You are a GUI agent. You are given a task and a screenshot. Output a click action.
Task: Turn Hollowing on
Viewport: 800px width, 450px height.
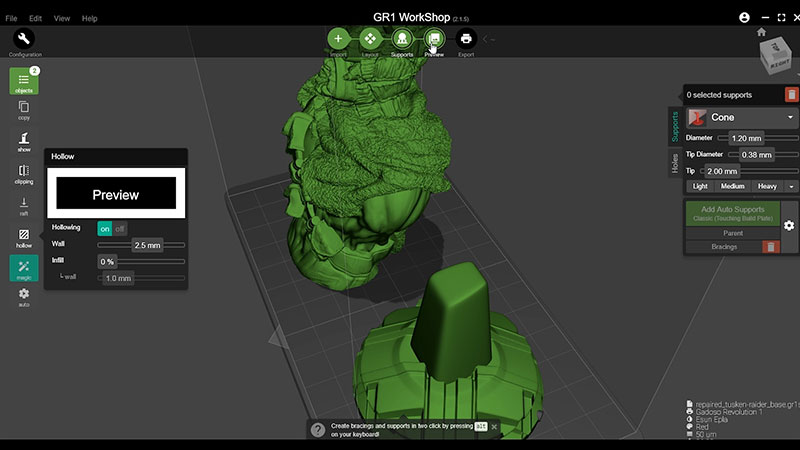[x=105, y=228]
